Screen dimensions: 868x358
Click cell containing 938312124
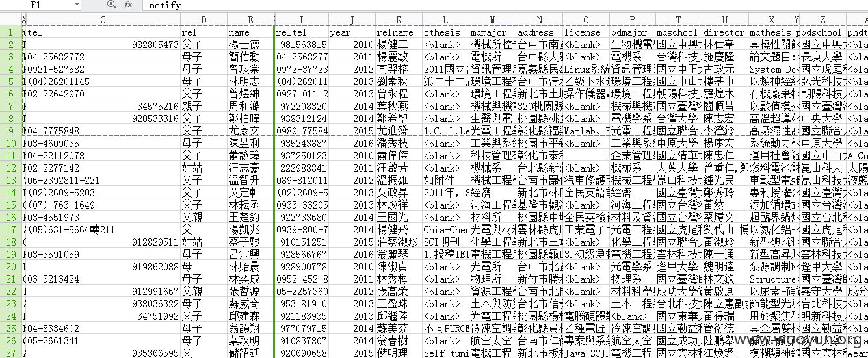(x=302, y=118)
